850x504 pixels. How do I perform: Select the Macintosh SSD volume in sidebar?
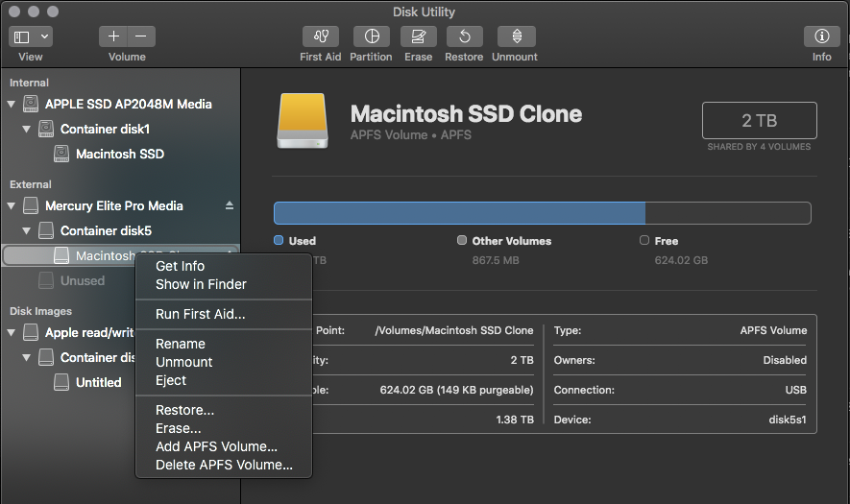(119, 154)
